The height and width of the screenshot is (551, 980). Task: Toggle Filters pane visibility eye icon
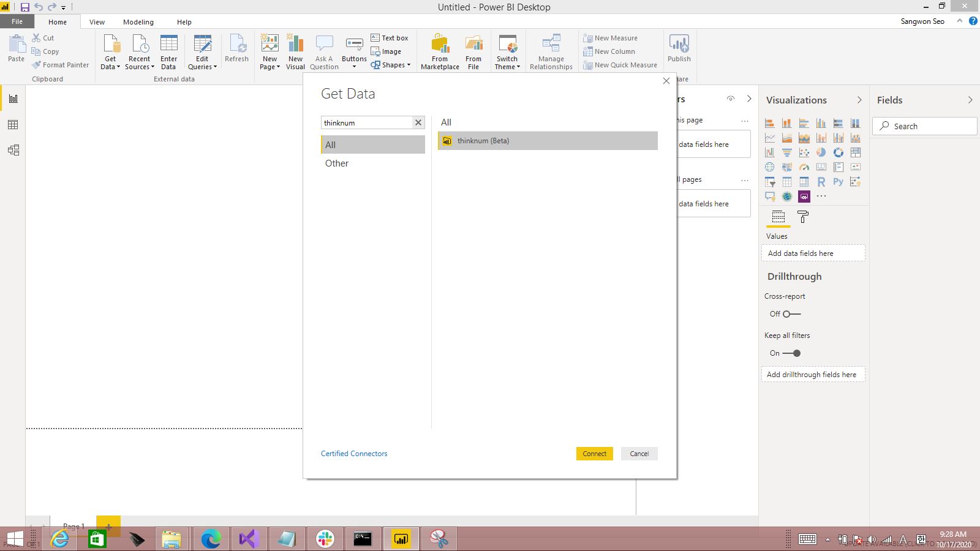[x=731, y=99]
